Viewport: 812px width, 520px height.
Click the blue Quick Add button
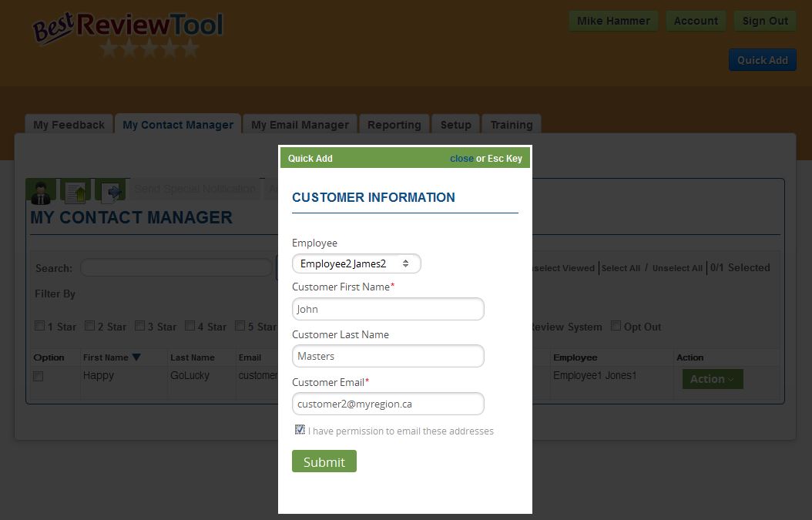(762, 60)
